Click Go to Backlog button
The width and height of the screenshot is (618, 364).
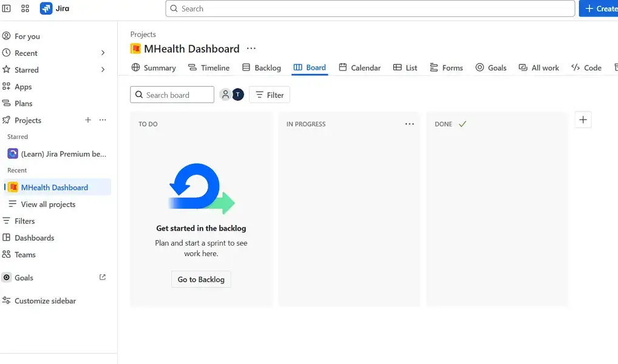(x=201, y=279)
